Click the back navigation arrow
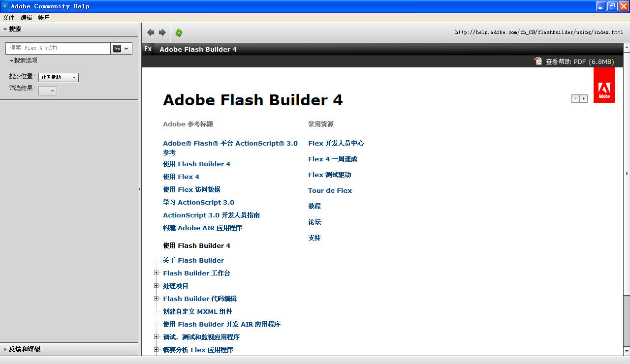 [x=151, y=32]
